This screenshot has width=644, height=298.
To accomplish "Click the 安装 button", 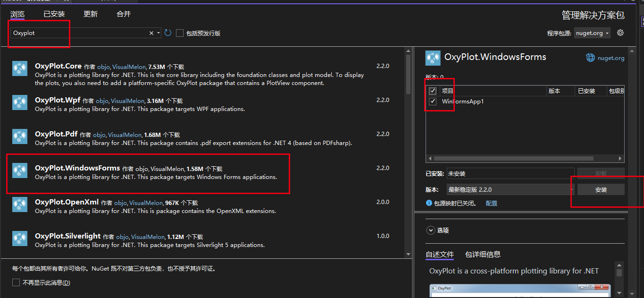I will pyautogui.click(x=601, y=189).
